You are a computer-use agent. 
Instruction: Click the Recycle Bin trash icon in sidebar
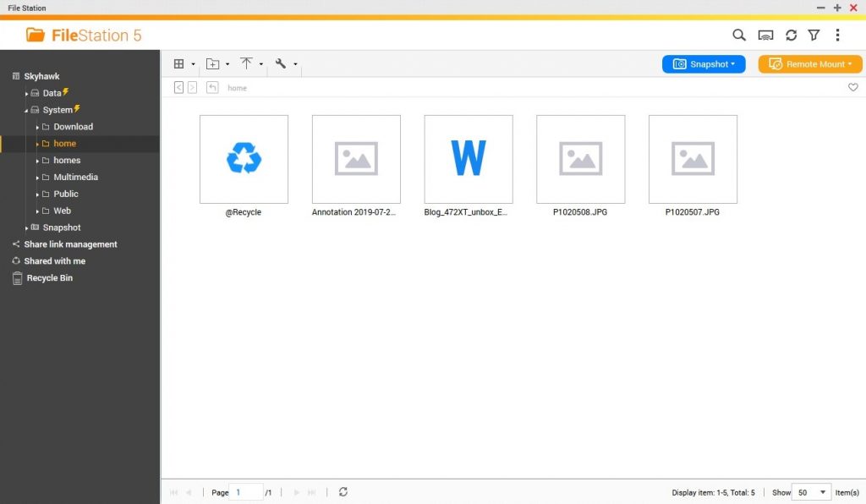(17, 278)
